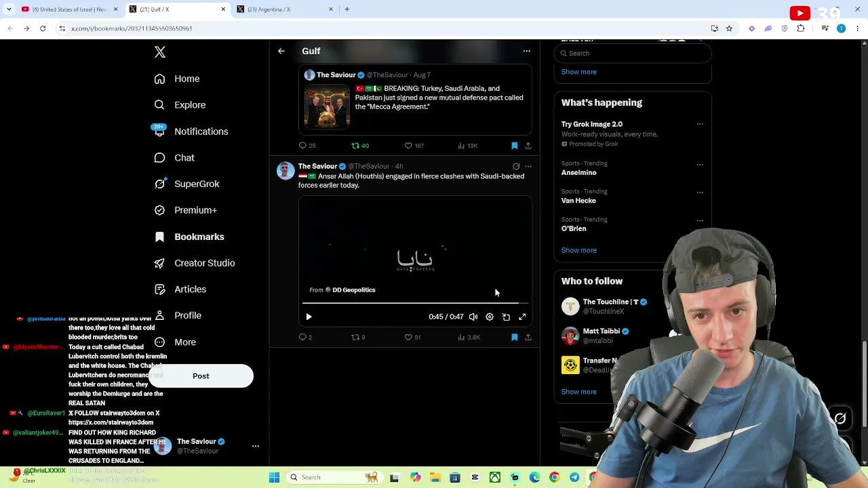The width and height of the screenshot is (868, 488).
Task: View analytics of the Mecca Agreement post
Action: [x=467, y=146]
